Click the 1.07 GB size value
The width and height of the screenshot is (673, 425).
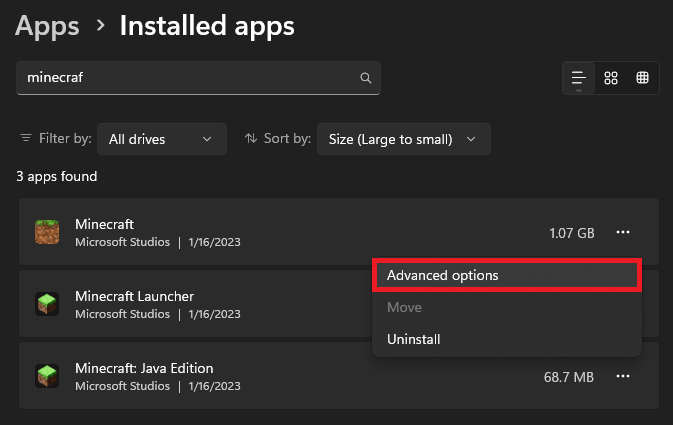click(572, 233)
